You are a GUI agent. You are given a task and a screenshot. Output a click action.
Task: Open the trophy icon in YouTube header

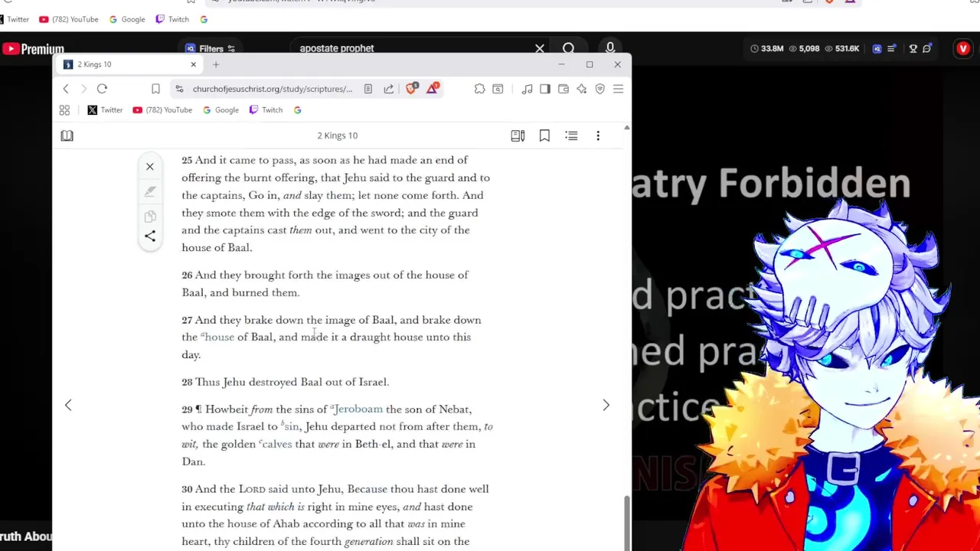pos(913,49)
